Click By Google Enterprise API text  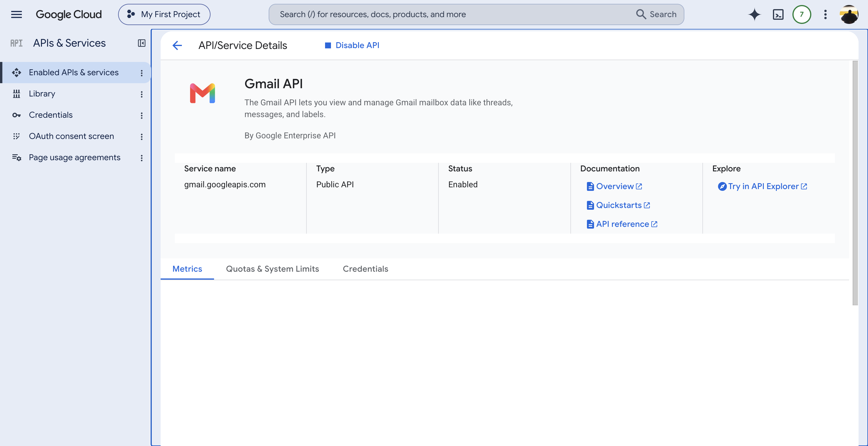[290, 135]
